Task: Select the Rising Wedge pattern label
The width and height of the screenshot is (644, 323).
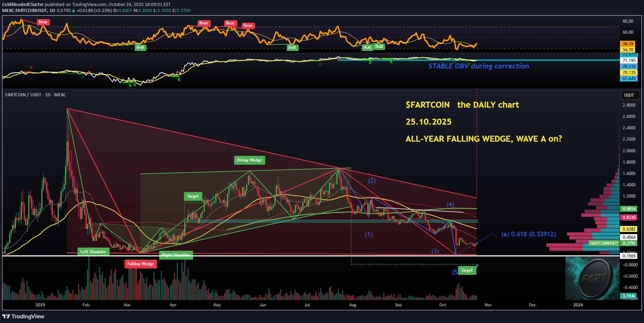Action: point(249,160)
